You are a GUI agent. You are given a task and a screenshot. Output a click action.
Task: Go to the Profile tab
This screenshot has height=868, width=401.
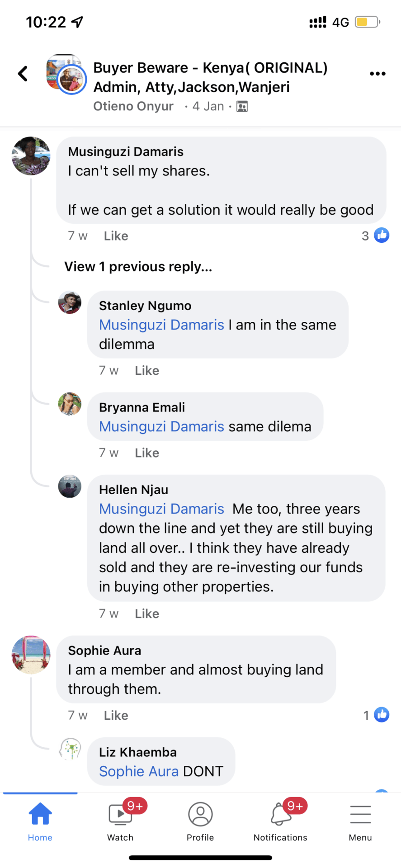click(x=200, y=821)
